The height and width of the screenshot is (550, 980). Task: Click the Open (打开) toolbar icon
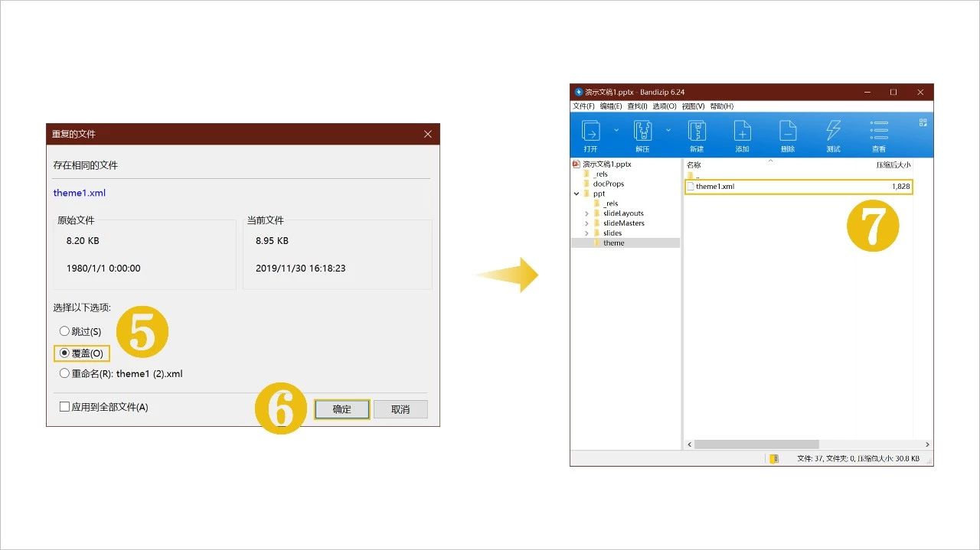pos(590,130)
